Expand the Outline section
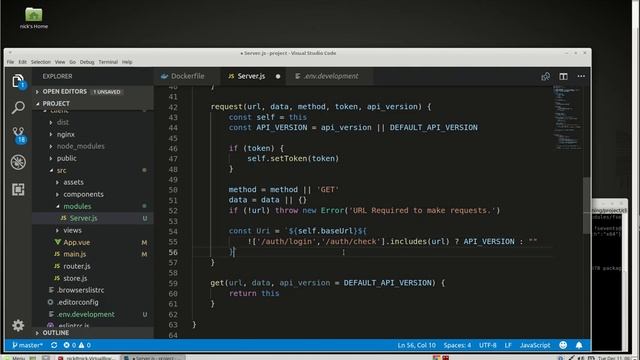Screen dimensions: 640x360 93,333
